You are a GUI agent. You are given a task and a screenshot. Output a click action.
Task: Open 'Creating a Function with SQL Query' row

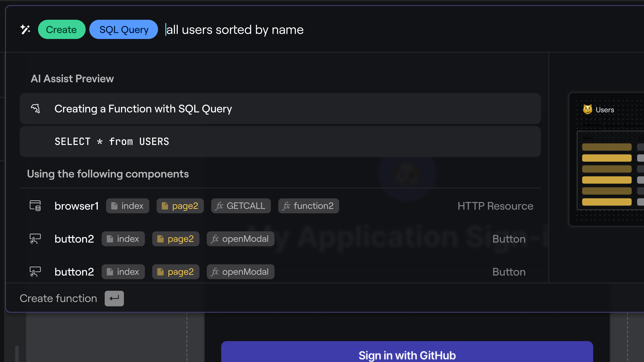coord(280,109)
